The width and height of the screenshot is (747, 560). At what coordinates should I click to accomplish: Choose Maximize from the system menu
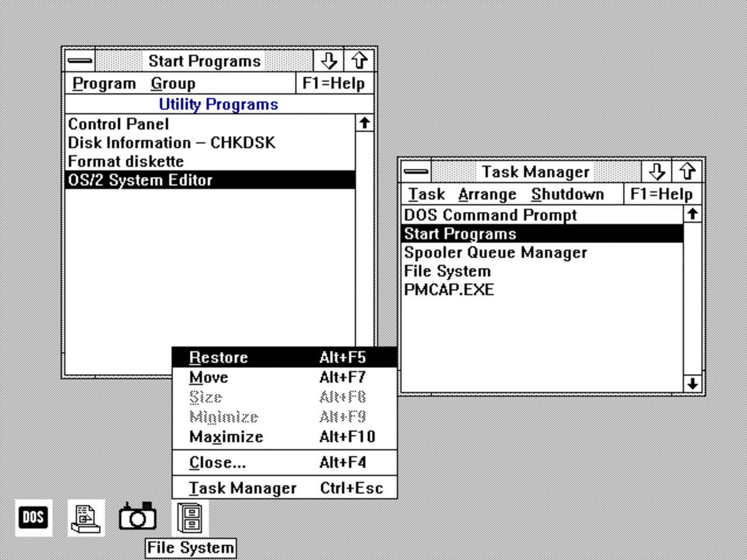[x=285, y=437]
